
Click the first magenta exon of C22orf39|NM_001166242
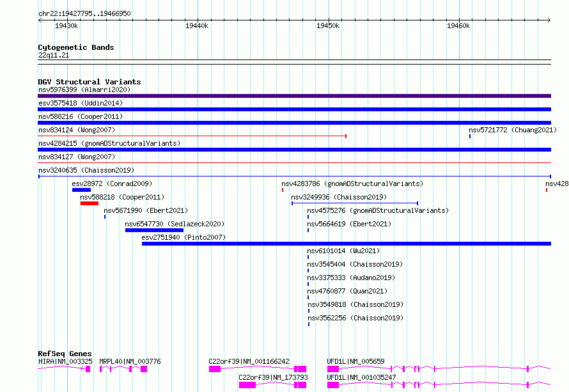point(215,369)
